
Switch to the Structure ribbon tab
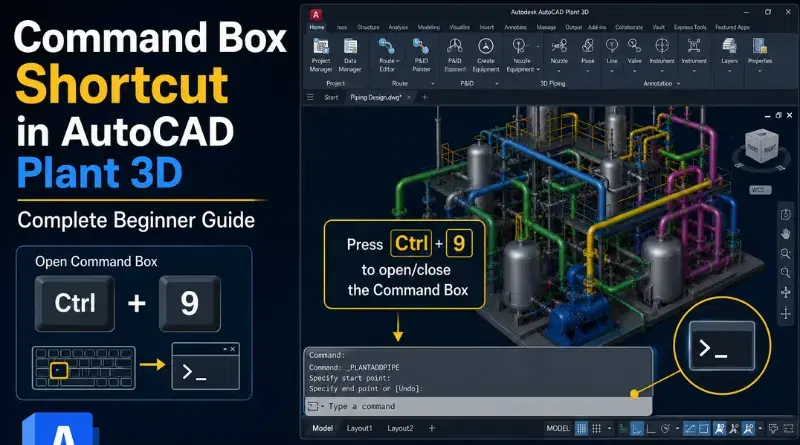(x=368, y=28)
